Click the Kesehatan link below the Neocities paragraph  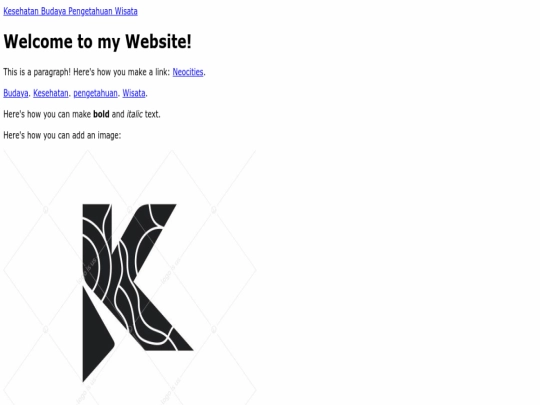click(51, 93)
